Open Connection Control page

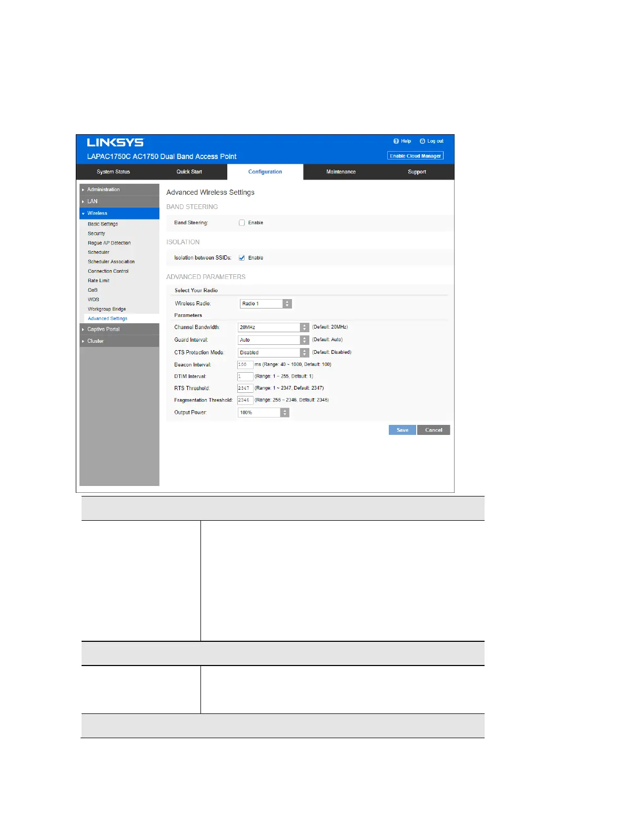(108, 271)
